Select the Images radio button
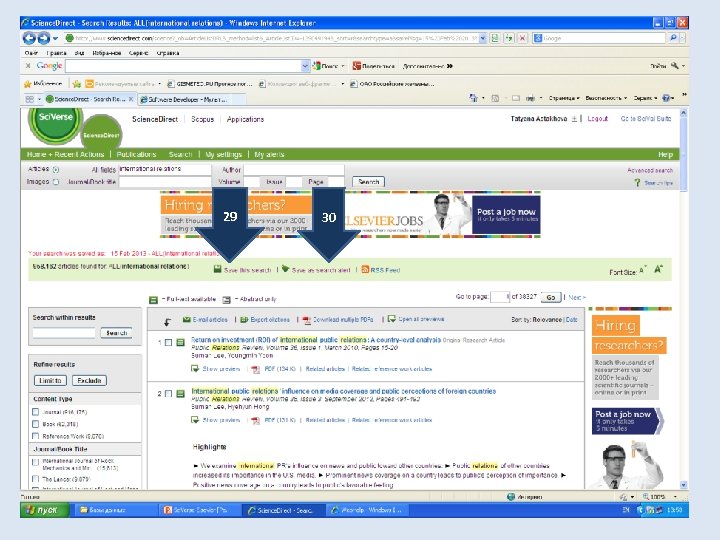 56,182
